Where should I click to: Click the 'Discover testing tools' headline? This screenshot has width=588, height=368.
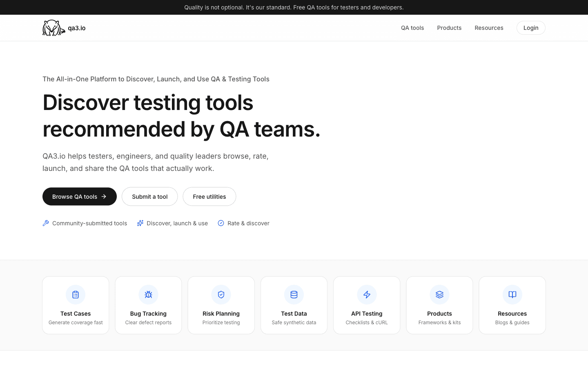[x=181, y=116]
